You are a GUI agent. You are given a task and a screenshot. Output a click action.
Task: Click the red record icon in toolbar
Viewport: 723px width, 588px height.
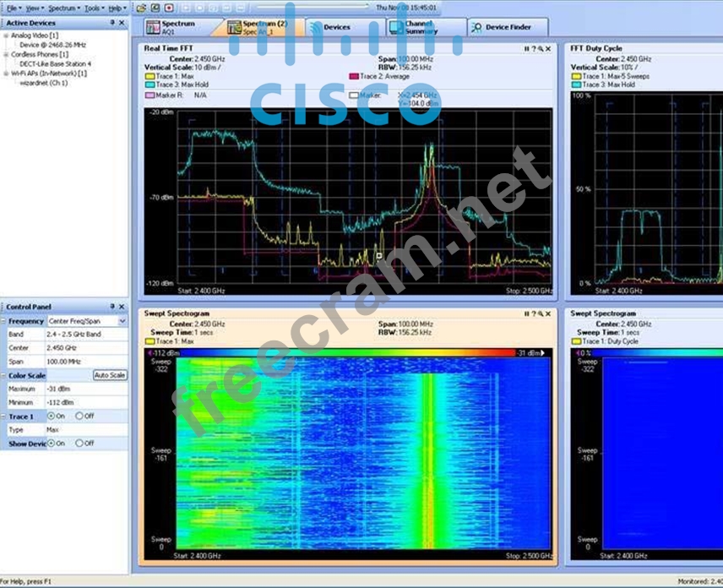[169, 8]
